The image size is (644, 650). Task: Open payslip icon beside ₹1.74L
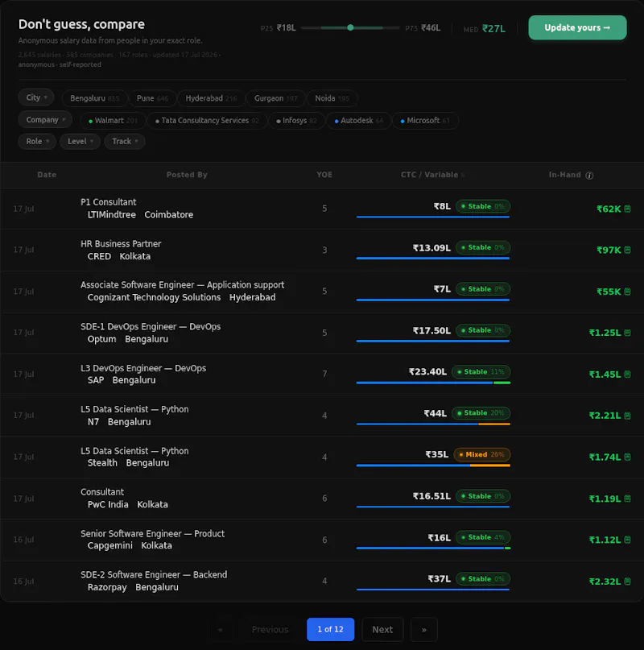tap(627, 457)
